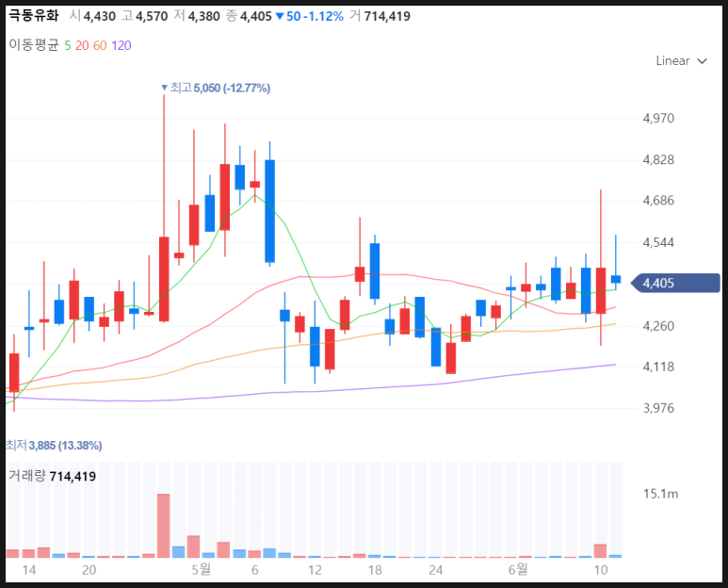
Task: Click the 4,544 price axis label
Action: [x=658, y=242]
